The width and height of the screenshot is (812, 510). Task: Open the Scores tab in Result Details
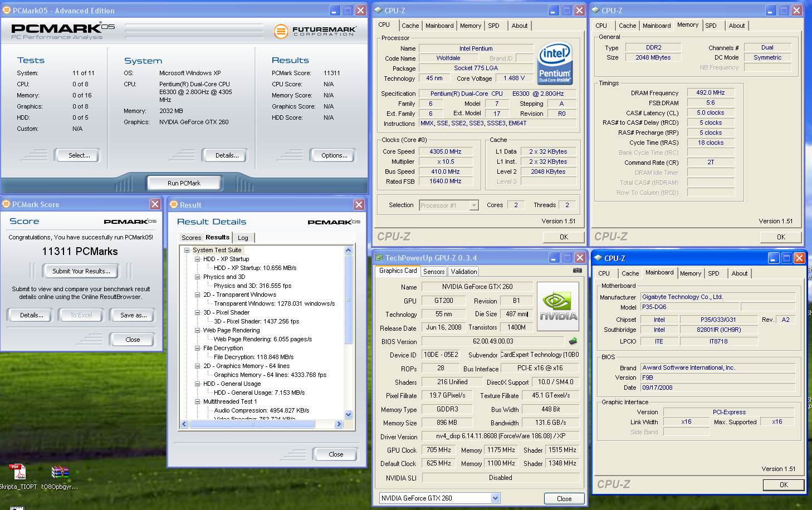point(191,238)
